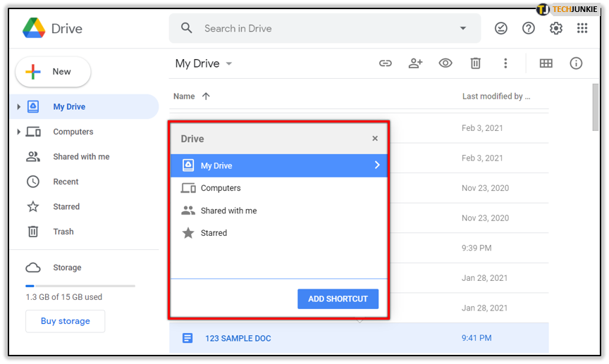Screen dimensions: 609x364
Task: Click the New button
Action: [x=53, y=72]
